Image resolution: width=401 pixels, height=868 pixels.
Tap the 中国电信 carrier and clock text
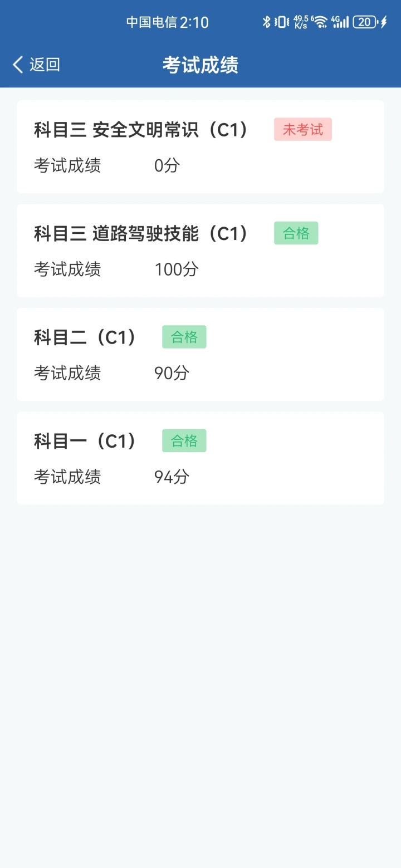pos(167,22)
